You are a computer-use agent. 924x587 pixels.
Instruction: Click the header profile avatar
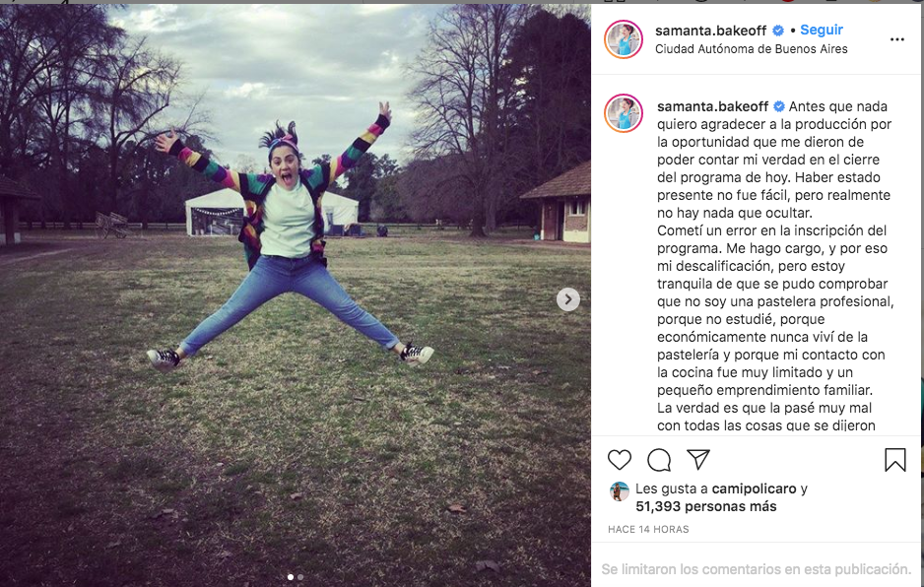pos(624,39)
